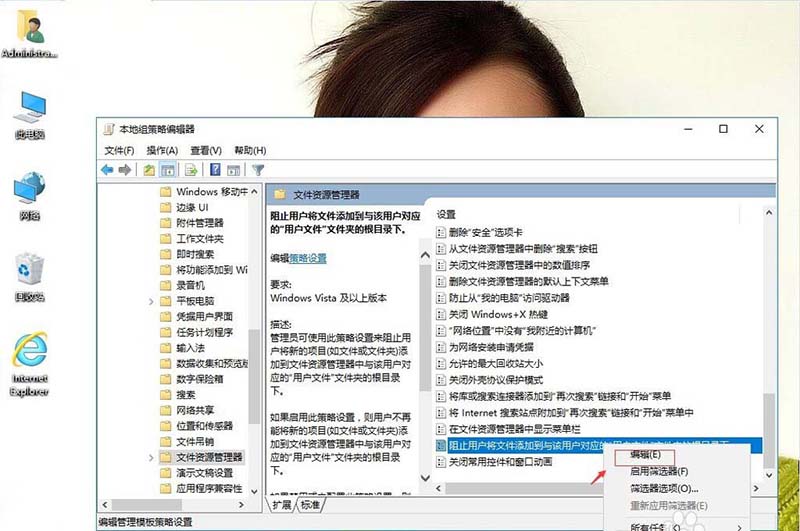Select the 在文件资源管理器中显示菜单栏 setting
The image size is (800, 531).
click(x=514, y=429)
